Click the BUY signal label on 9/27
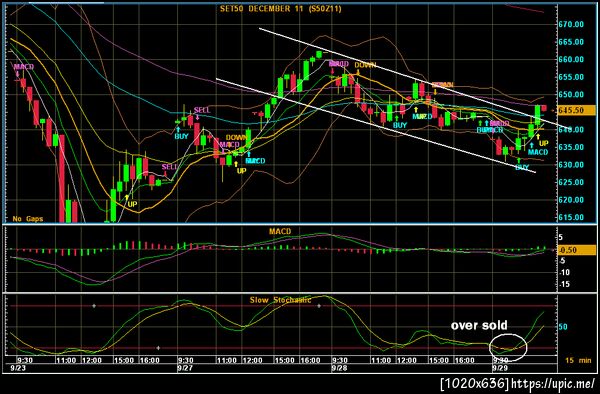Screen dimensions: 600x394 click(181, 136)
